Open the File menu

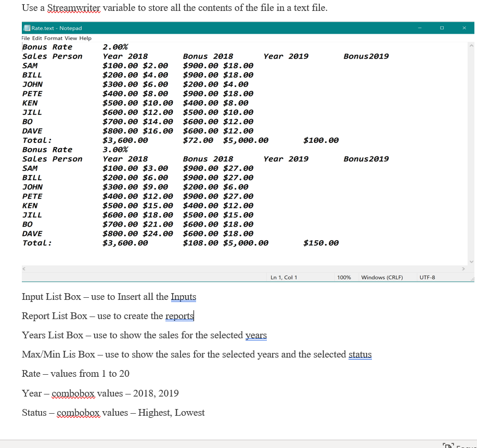(25, 38)
